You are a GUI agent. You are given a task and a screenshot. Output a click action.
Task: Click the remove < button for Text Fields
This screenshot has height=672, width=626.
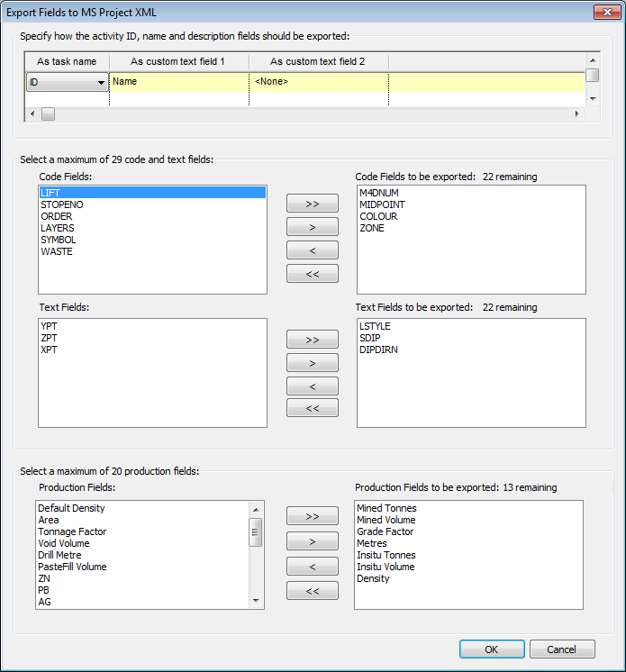pyautogui.click(x=312, y=386)
